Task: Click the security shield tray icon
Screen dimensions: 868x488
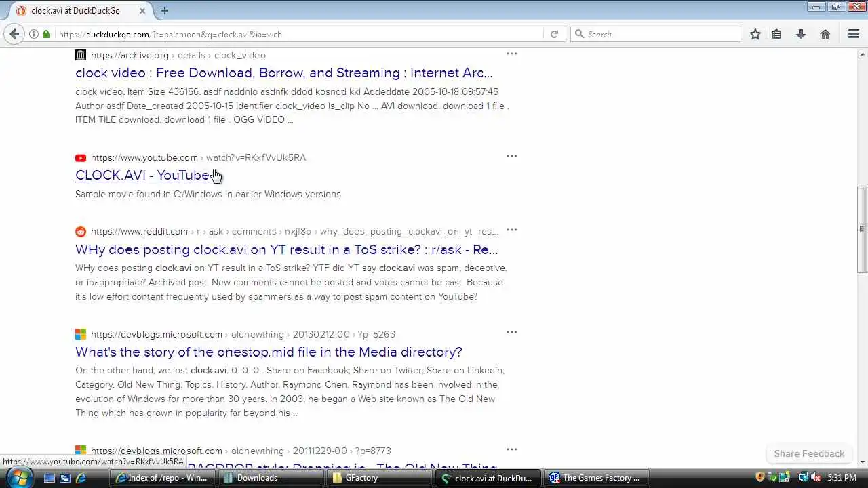Action: coord(760,478)
